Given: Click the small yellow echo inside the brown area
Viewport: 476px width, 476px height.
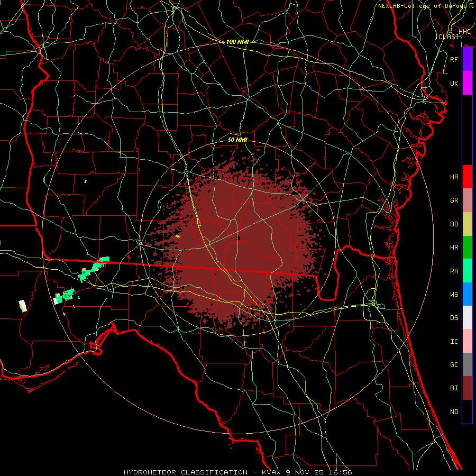Looking at the screenshot, I should coord(178,236).
